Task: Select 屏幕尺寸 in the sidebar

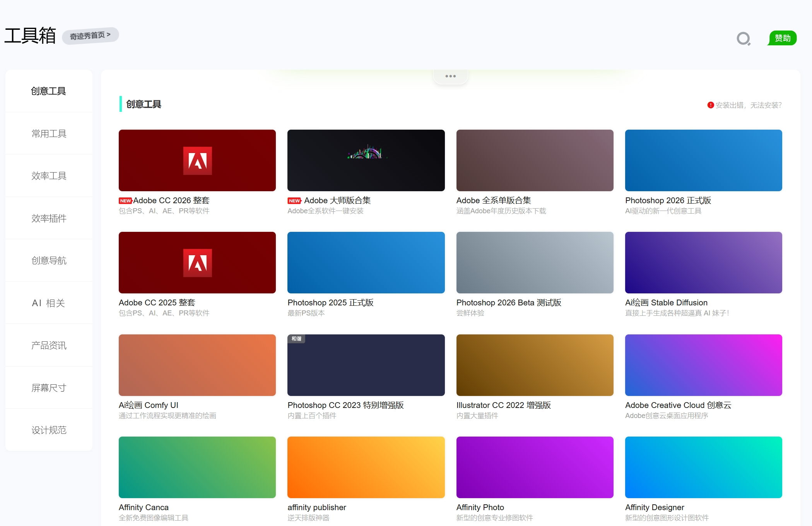Action: click(49, 388)
